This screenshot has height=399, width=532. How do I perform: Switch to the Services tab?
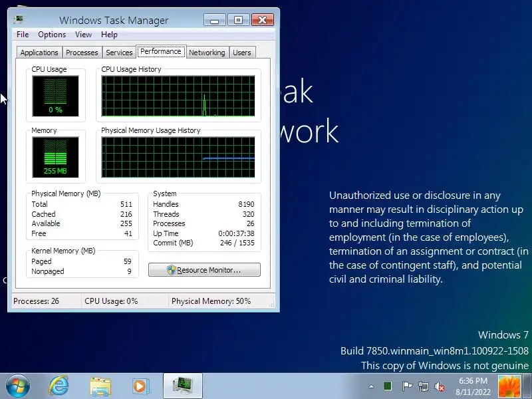pyautogui.click(x=119, y=53)
